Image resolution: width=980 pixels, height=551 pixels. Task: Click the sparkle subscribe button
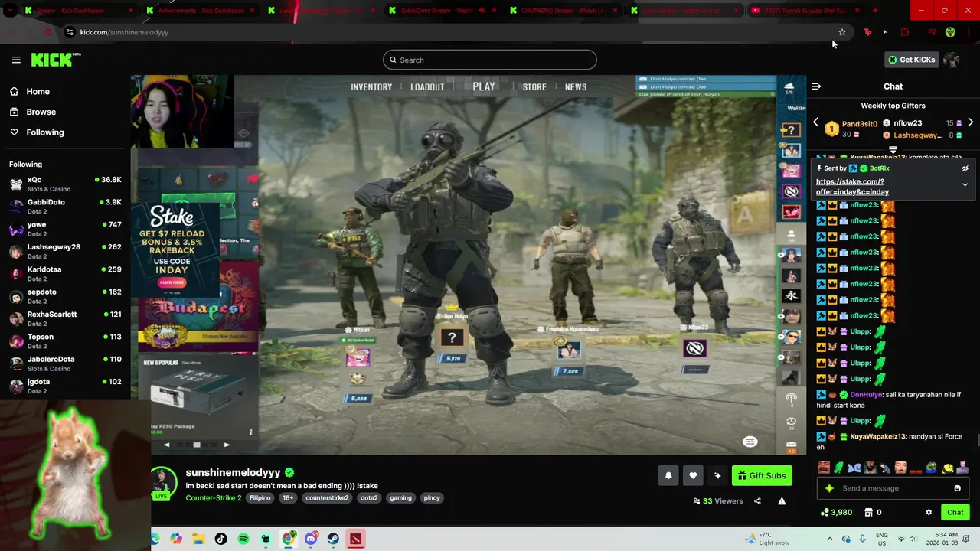[x=717, y=475]
